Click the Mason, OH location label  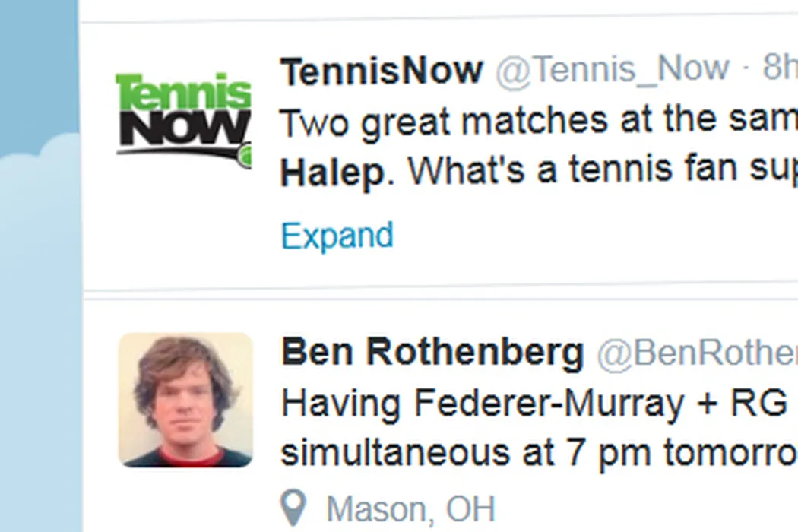[410, 508]
